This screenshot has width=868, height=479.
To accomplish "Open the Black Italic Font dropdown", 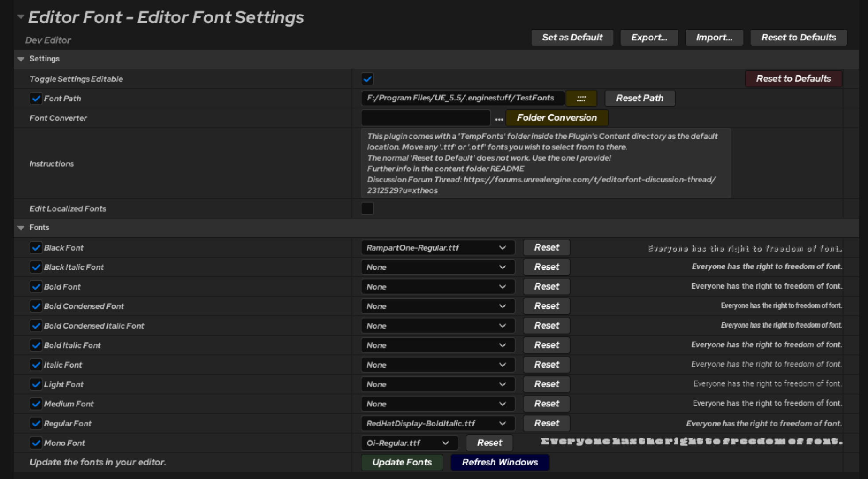I will tap(438, 267).
